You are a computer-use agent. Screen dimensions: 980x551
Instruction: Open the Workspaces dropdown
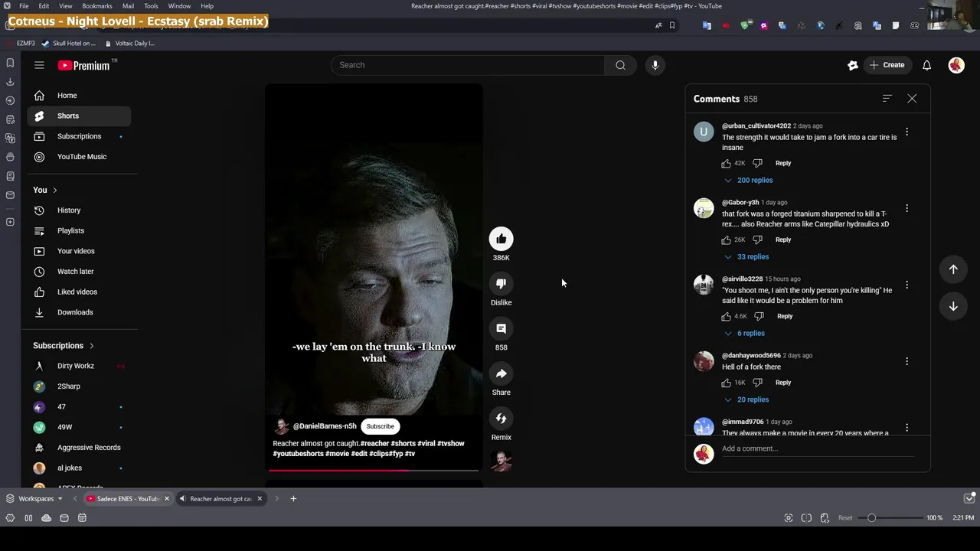34,499
